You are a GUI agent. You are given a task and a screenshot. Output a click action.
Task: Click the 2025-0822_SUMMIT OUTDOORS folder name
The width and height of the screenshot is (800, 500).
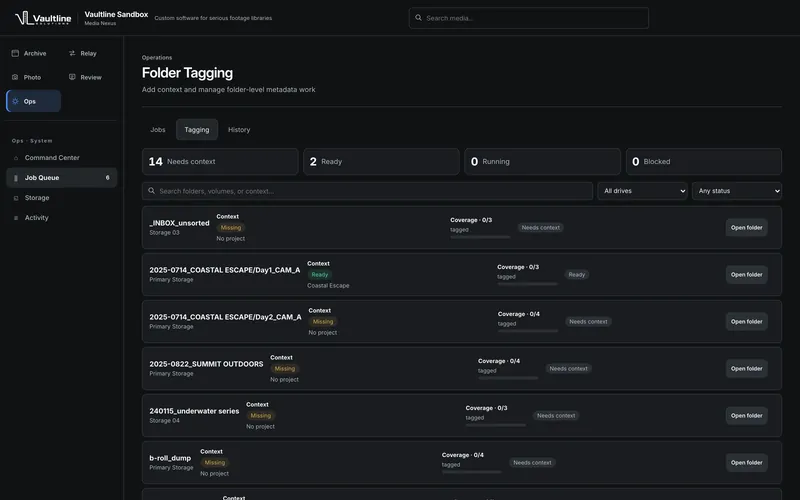206,364
